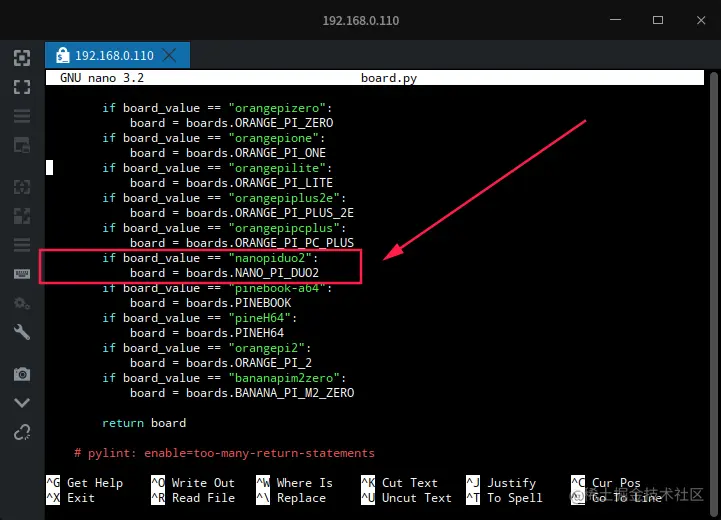This screenshot has width=721, height=520.
Task: Toggle fullscreen with the corner-brackets sidebar icon
Action: 22,87
